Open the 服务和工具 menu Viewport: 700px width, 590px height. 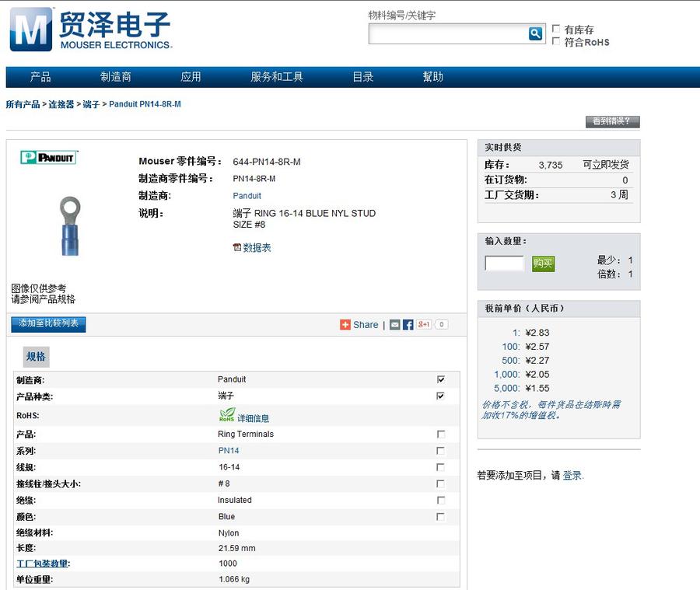[277, 77]
